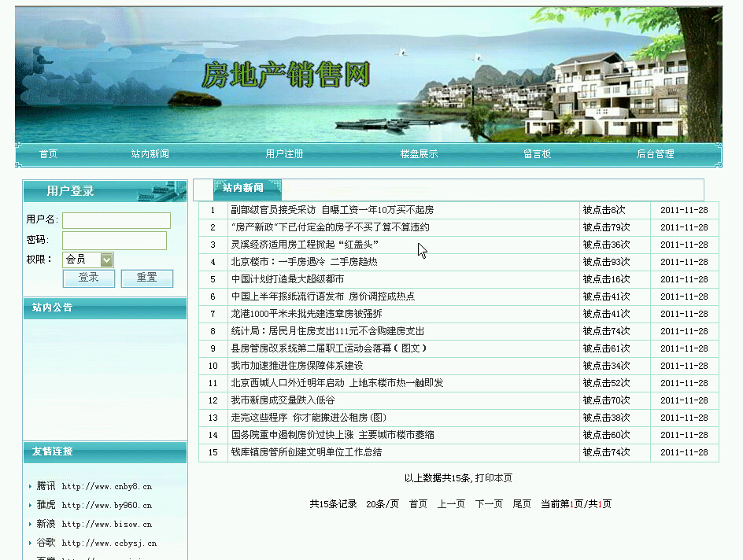Click 下一页 next page link
This screenshot has width=743, height=560.
(x=489, y=503)
